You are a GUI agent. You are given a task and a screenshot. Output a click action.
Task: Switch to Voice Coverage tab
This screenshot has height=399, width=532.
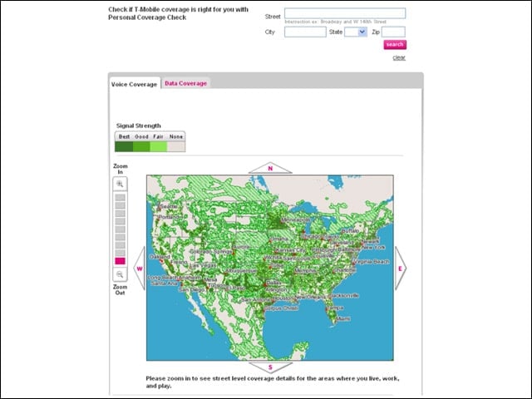tap(134, 84)
